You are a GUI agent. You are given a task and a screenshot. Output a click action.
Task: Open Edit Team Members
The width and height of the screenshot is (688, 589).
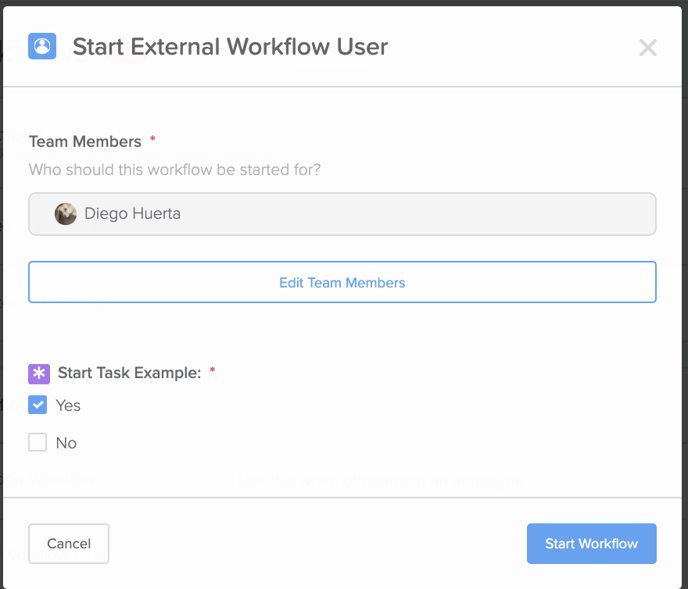pyautogui.click(x=342, y=282)
